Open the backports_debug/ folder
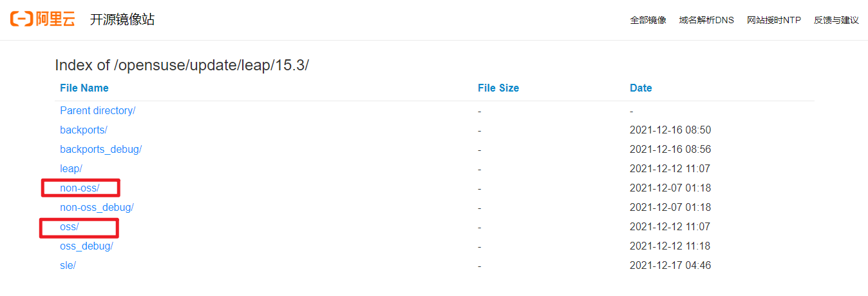This screenshot has height=296, width=868. pos(100,149)
